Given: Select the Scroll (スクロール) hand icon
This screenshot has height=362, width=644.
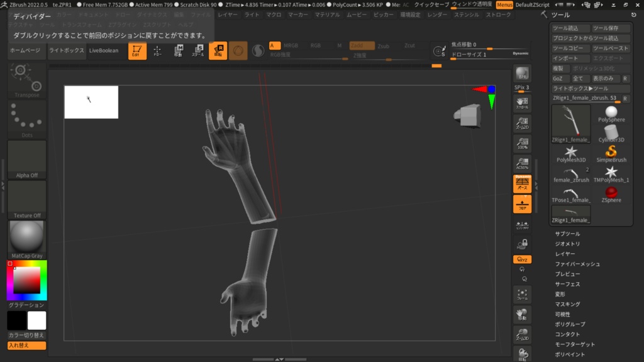Looking at the screenshot, I should click(523, 103).
